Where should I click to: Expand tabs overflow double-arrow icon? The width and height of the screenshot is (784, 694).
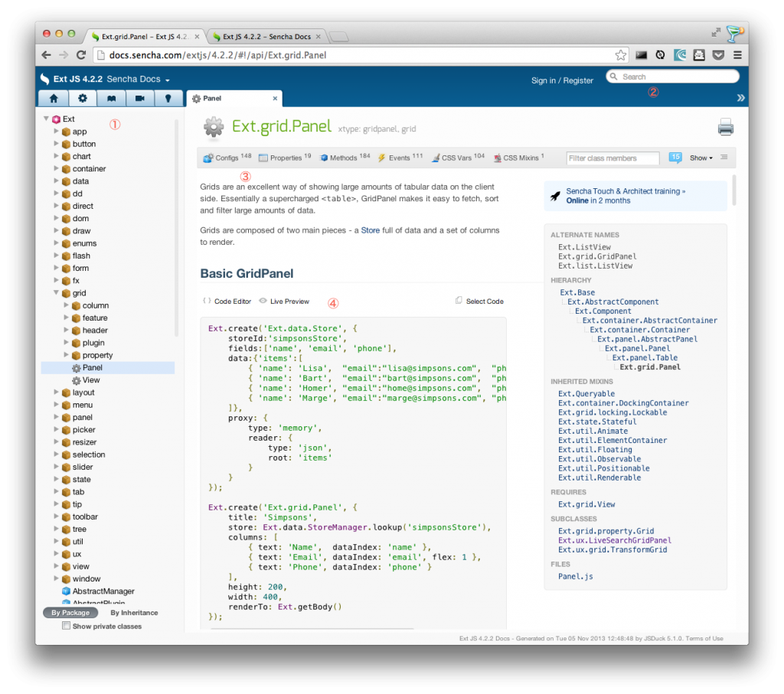coord(740,98)
